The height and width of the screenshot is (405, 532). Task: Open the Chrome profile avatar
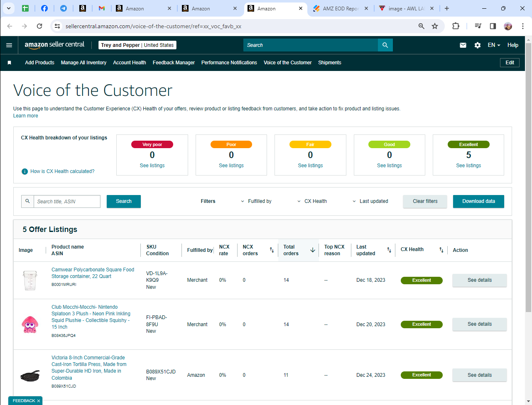point(508,26)
